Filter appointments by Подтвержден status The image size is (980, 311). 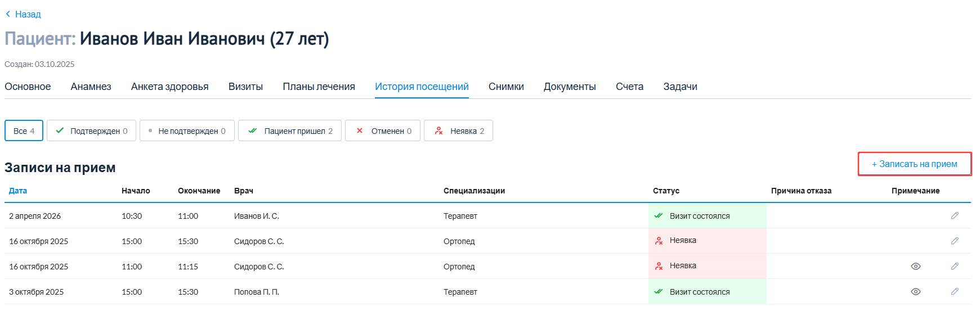click(x=91, y=131)
